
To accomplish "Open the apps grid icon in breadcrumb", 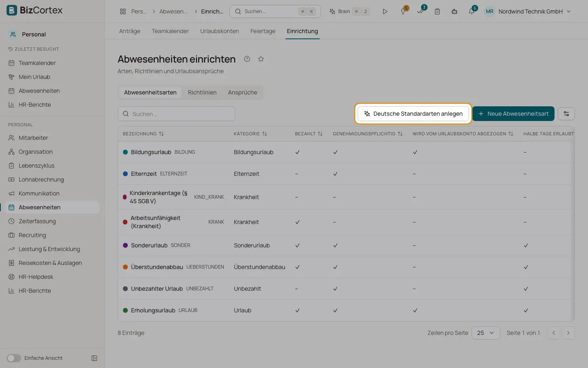I will click(123, 11).
